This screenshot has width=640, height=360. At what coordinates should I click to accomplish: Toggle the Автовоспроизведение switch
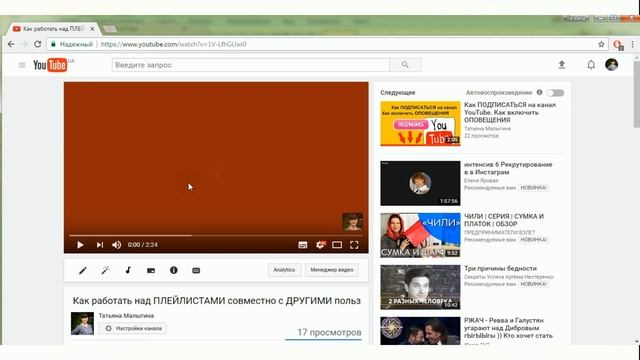556,93
